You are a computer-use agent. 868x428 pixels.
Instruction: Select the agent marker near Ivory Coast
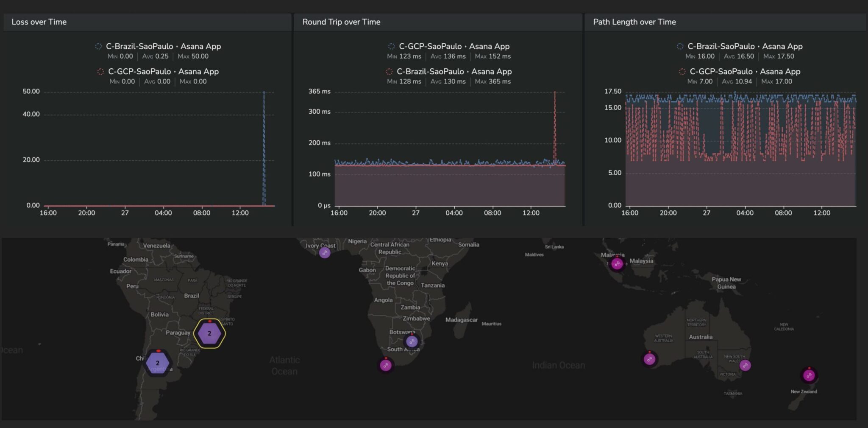coord(325,253)
